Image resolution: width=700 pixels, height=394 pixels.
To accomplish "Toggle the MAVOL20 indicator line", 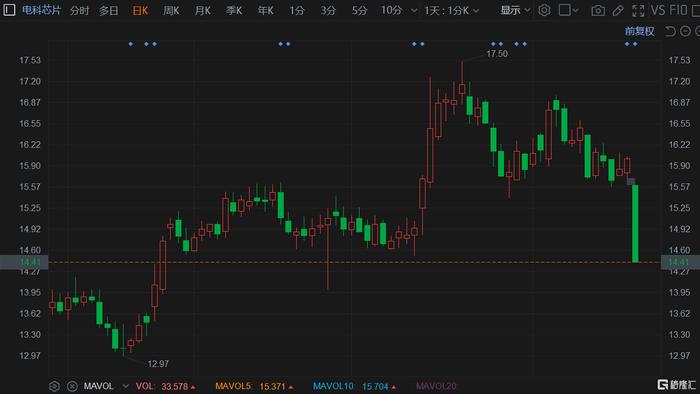I will tap(436, 386).
